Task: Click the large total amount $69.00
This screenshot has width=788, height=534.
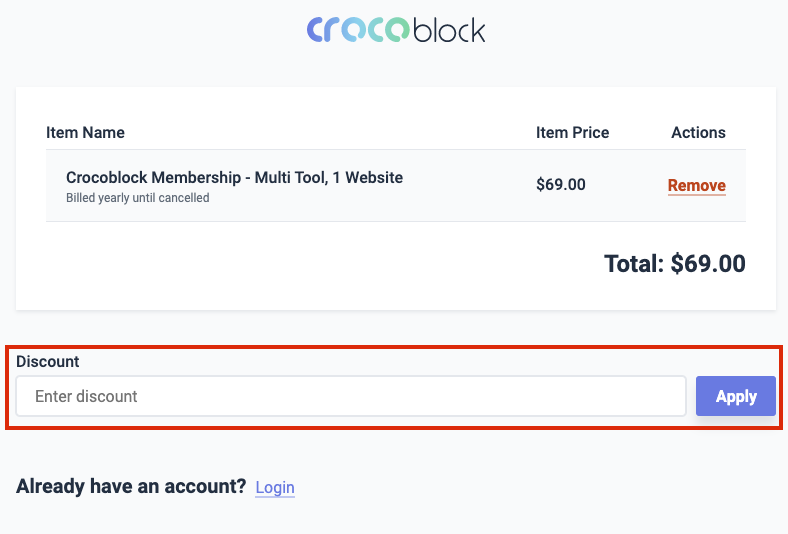Action: coord(708,264)
